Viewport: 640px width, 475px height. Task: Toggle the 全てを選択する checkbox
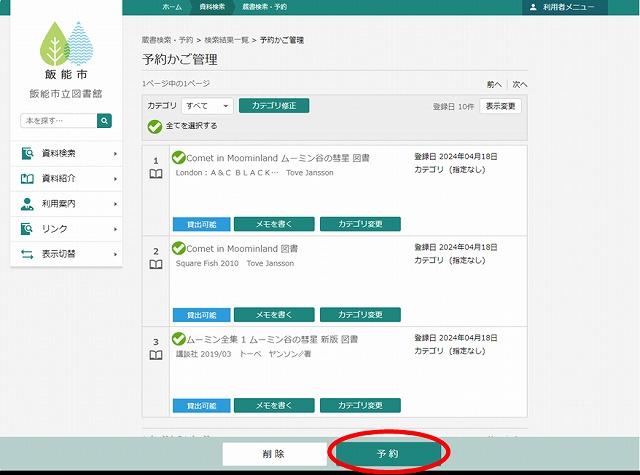click(x=154, y=126)
